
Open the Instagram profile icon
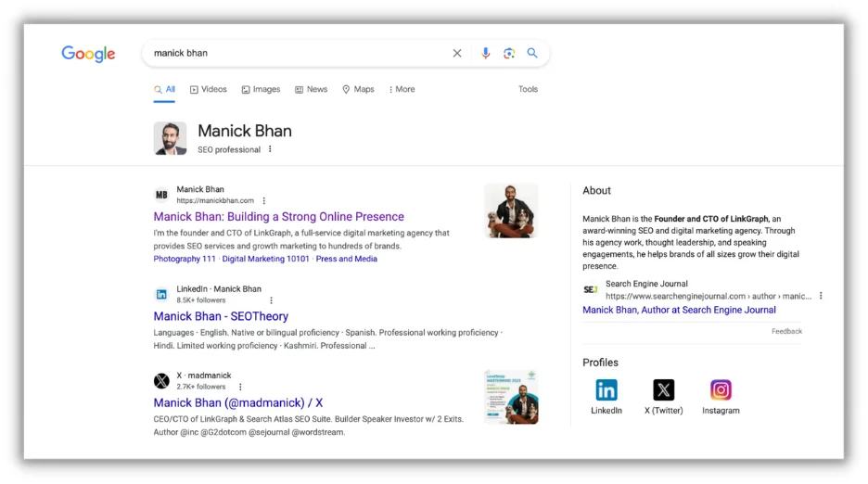click(721, 390)
